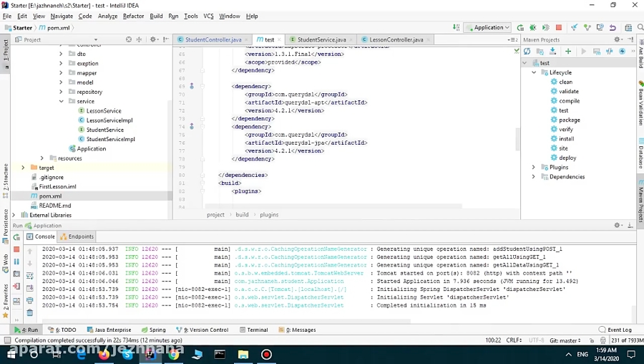Click the gutter icon next to querydsl-apt dependency
644x364 pixels.
tap(191, 87)
